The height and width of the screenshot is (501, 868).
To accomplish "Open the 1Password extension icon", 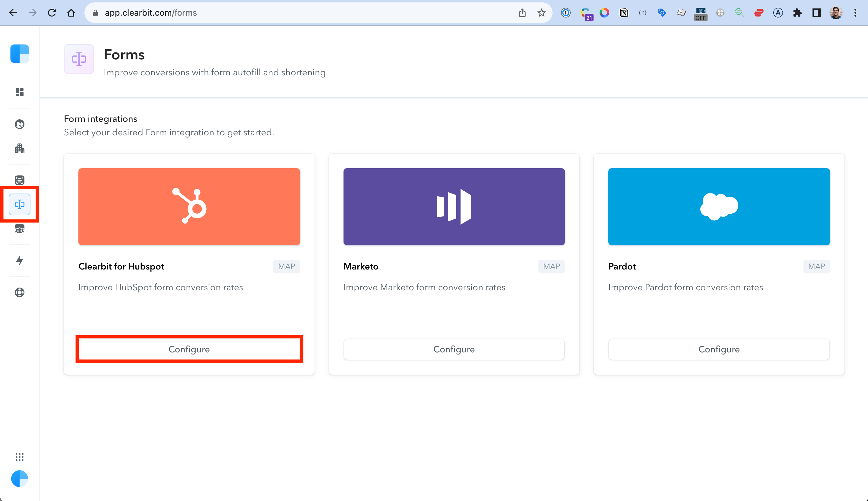I will pyautogui.click(x=565, y=12).
